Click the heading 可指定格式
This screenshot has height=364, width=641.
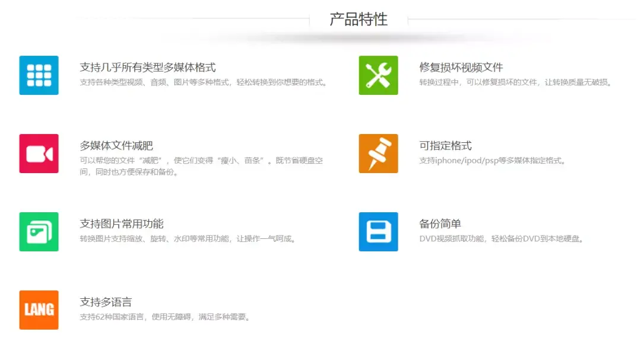pos(446,145)
